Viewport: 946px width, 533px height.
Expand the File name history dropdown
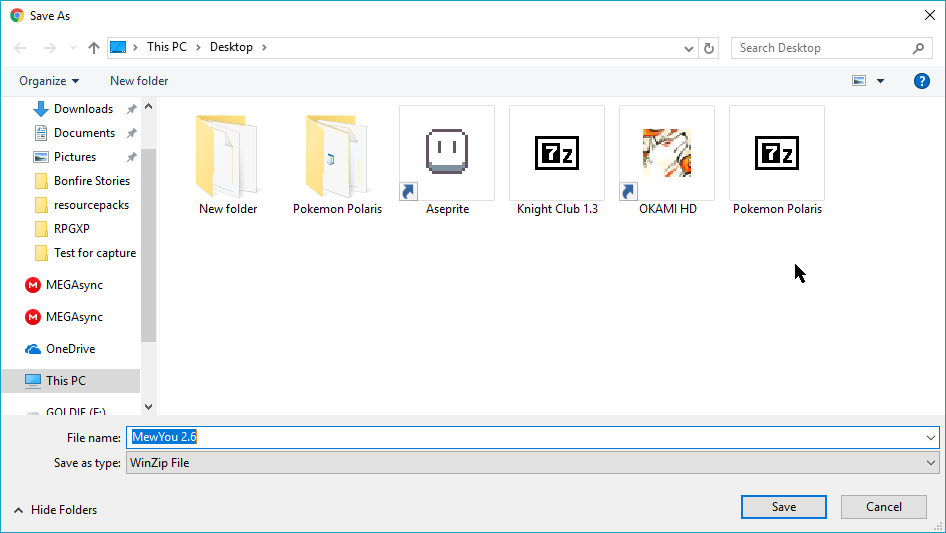pyautogui.click(x=931, y=438)
